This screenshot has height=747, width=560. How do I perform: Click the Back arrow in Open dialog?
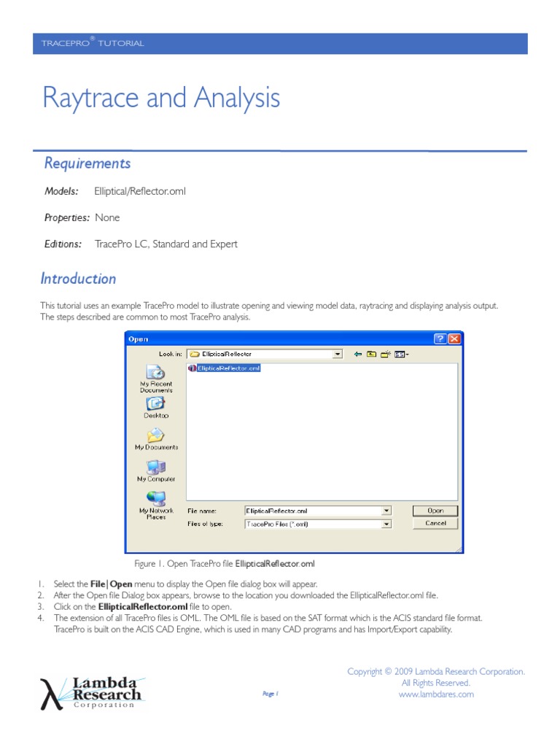coord(357,354)
